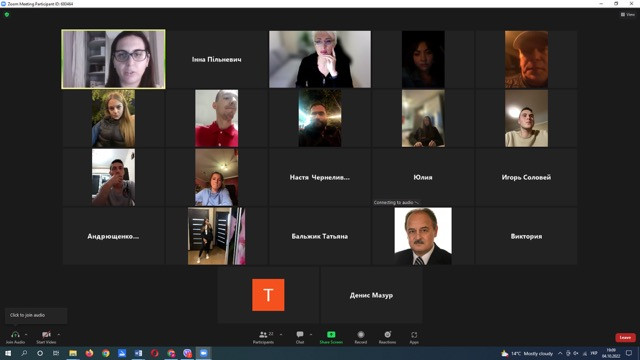The height and width of the screenshot is (360, 640).
Task: Expand video options caret beside Start Video
Action: click(59, 335)
